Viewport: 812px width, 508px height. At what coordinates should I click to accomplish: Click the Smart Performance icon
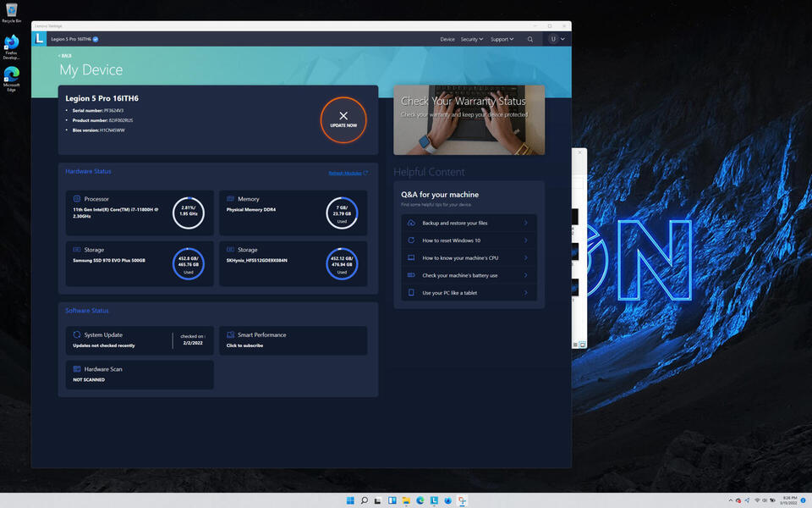tap(230, 334)
